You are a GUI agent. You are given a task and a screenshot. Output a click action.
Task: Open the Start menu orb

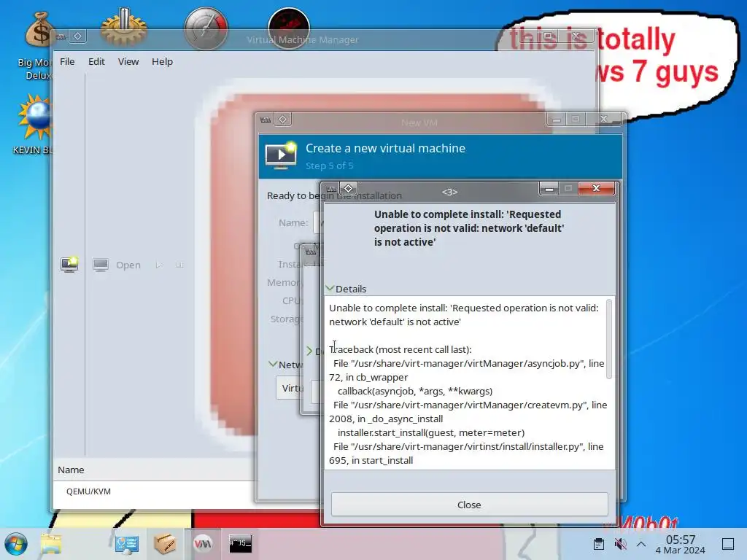point(16,544)
